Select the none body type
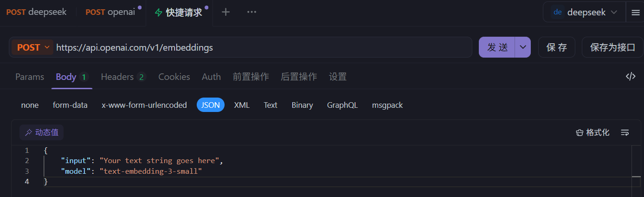The image size is (644, 197). coord(30,105)
